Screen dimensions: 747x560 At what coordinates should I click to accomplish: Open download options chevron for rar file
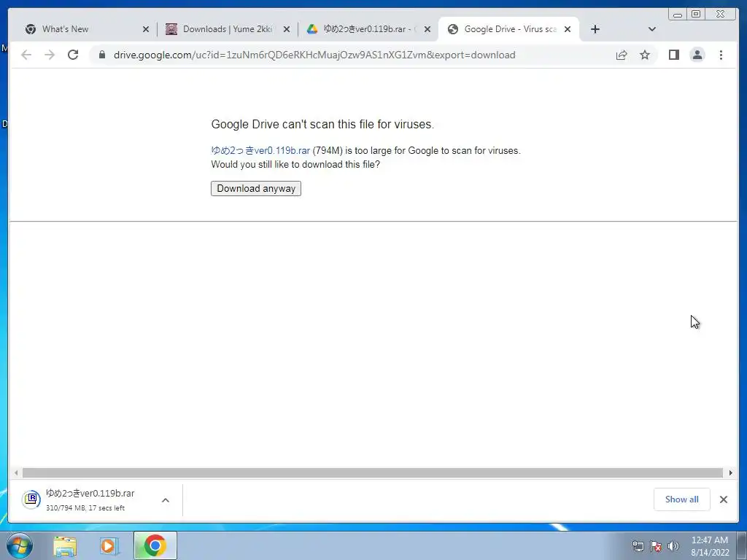pyautogui.click(x=166, y=500)
